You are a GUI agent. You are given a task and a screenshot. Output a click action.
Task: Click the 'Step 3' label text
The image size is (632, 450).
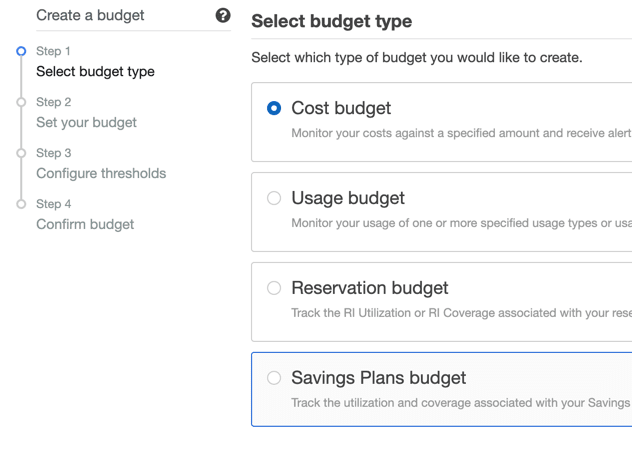(54, 153)
